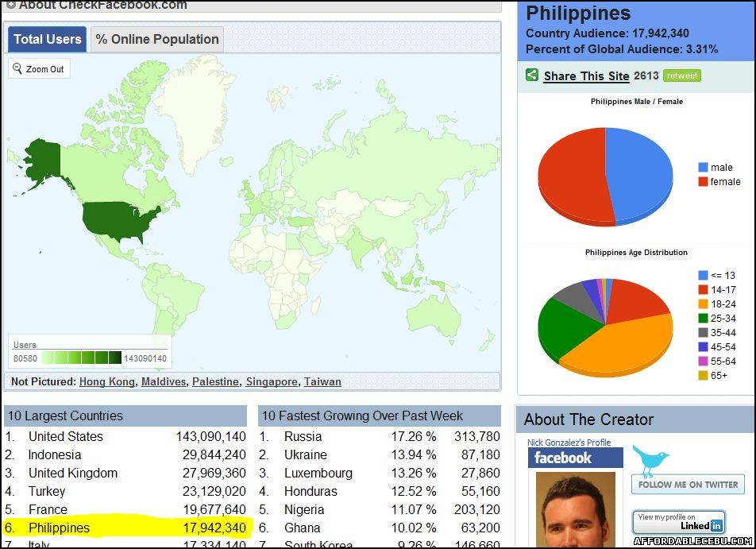Select Honduras in fastest growing list
756x549 pixels.
(x=380, y=492)
